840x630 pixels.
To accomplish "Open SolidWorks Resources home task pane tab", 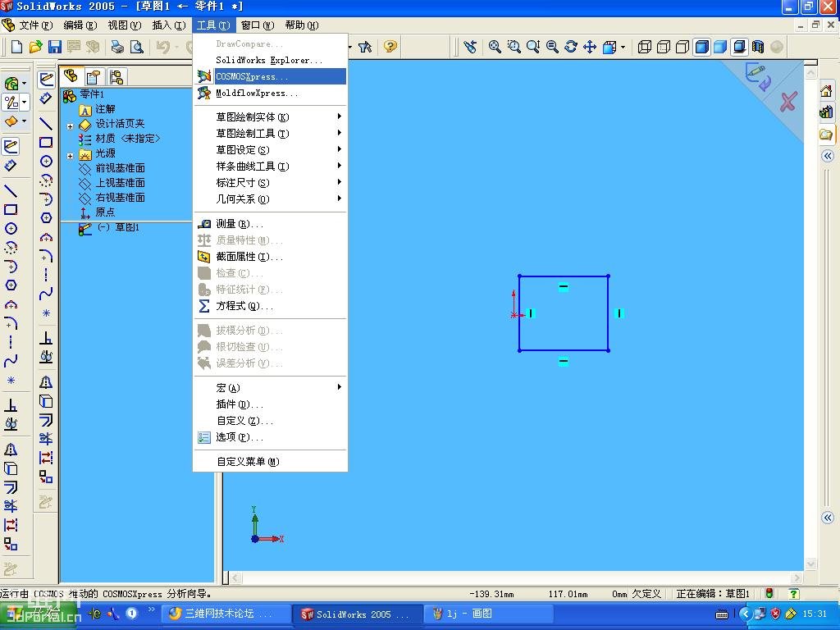I will click(x=826, y=91).
